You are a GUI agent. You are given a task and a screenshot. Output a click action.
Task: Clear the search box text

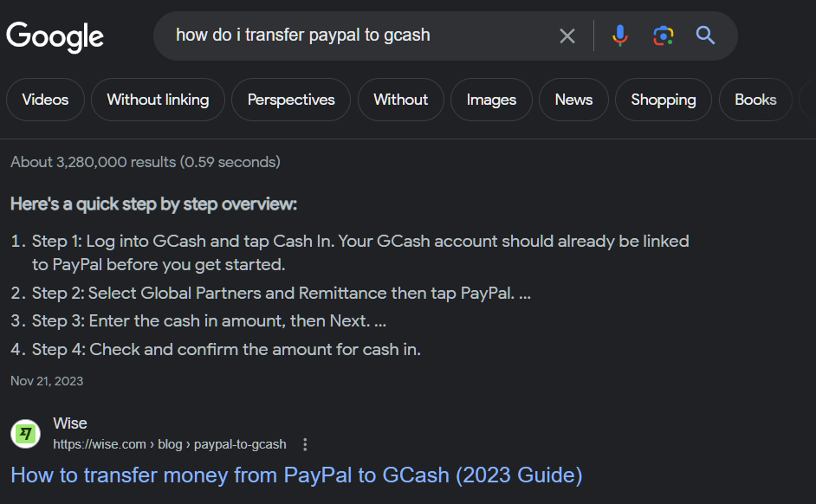(x=567, y=36)
